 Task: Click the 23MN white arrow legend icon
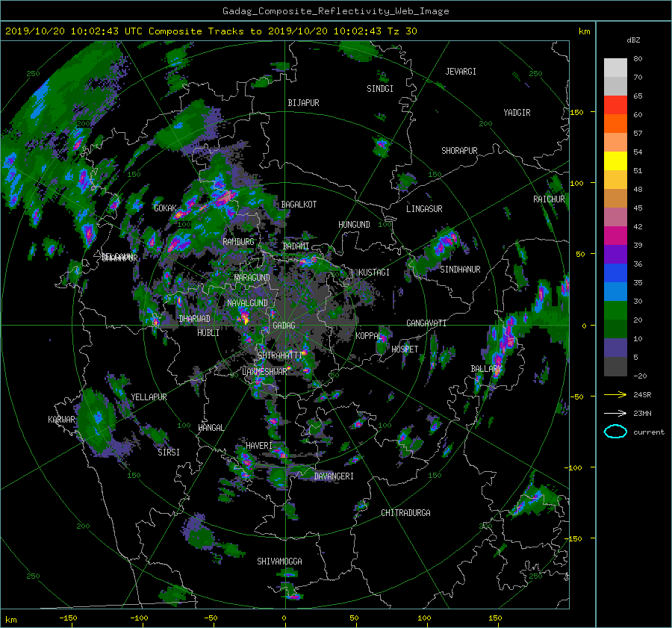[x=615, y=413]
